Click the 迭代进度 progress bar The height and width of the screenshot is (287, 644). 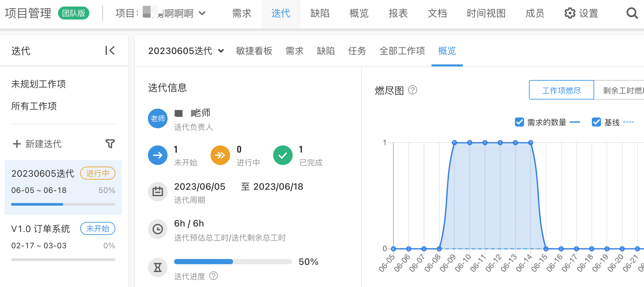(x=233, y=262)
